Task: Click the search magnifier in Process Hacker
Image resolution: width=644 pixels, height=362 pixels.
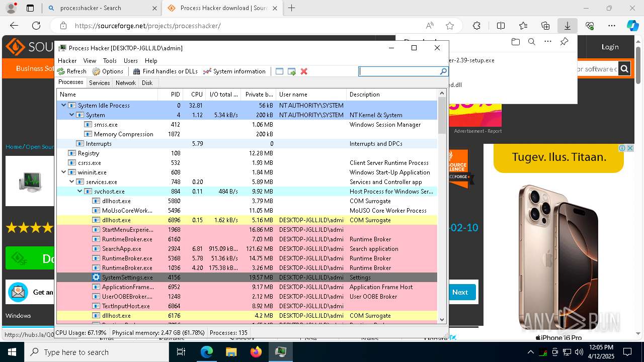Action: 443,71
